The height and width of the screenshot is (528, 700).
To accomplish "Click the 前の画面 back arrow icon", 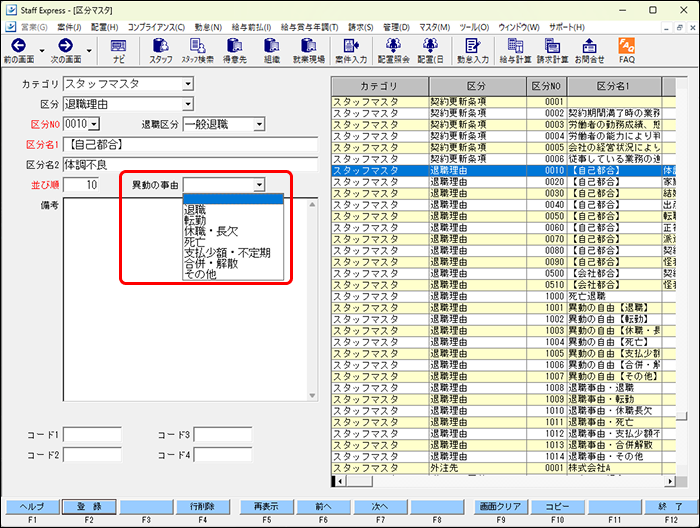I will tap(17, 46).
